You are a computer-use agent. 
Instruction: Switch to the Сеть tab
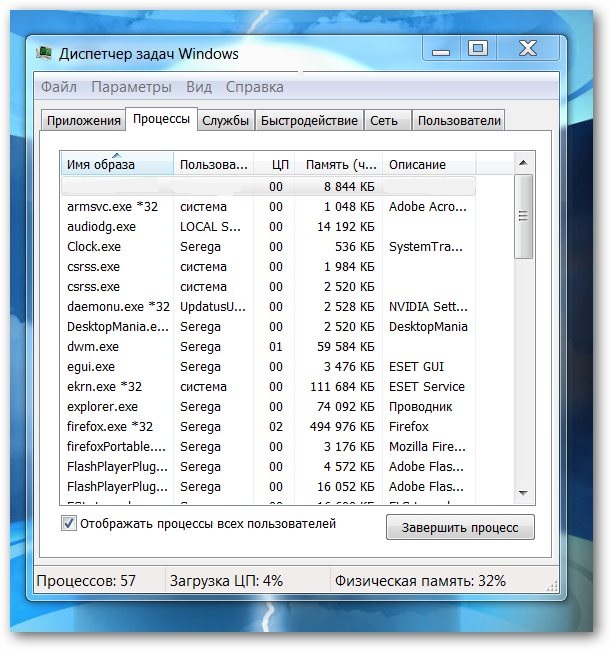[x=384, y=121]
